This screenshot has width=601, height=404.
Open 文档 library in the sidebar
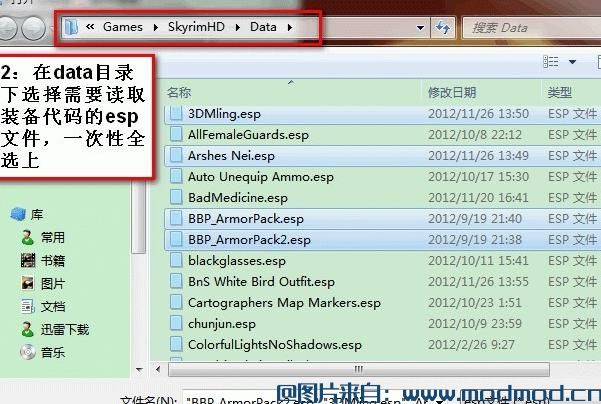click(x=43, y=307)
